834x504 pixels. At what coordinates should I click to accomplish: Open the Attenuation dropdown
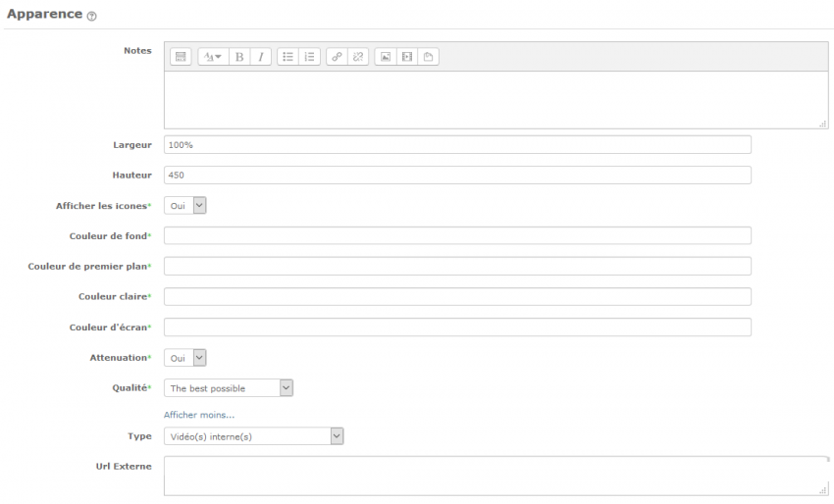pyautogui.click(x=184, y=358)
